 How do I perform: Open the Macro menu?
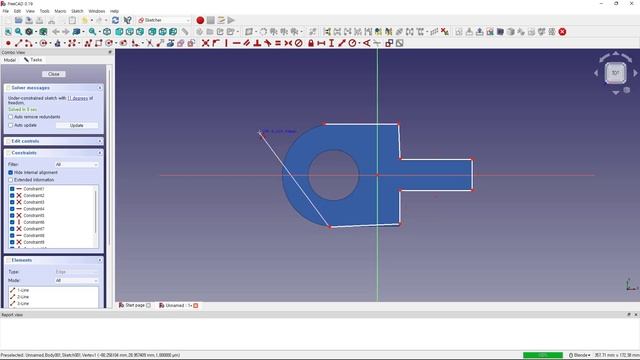60,11
